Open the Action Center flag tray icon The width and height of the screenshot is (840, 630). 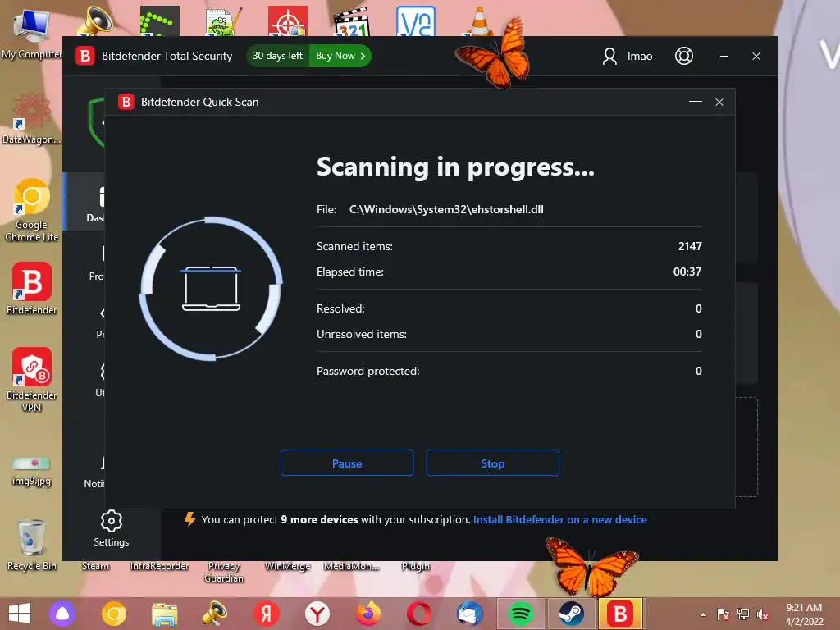724,614
